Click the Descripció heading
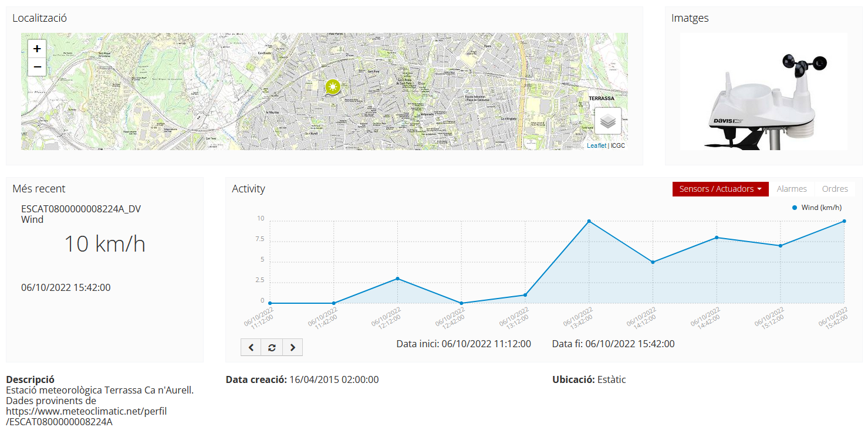The width and height of the screenshot is (868, 434). coord(30,379)
